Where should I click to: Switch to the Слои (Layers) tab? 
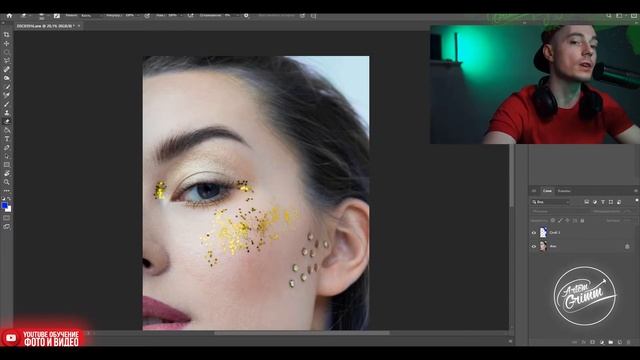(547, 191)
